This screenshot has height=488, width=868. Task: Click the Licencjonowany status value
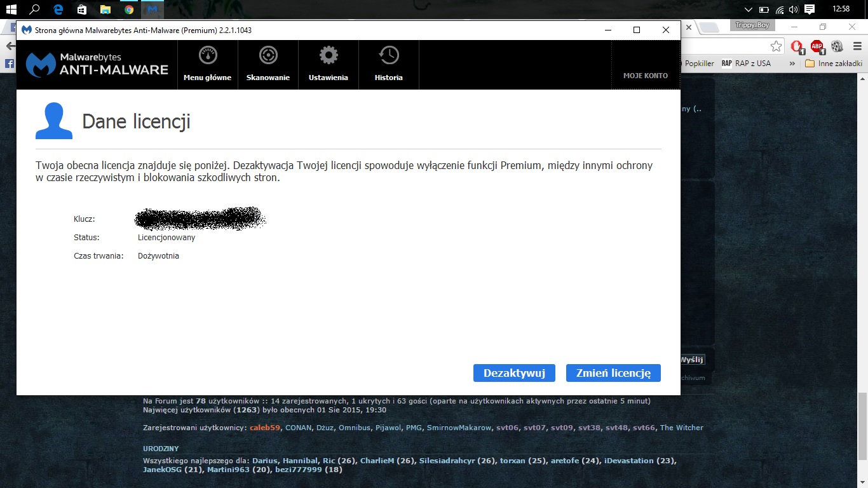pyautogui.click(x=166, y=238)
